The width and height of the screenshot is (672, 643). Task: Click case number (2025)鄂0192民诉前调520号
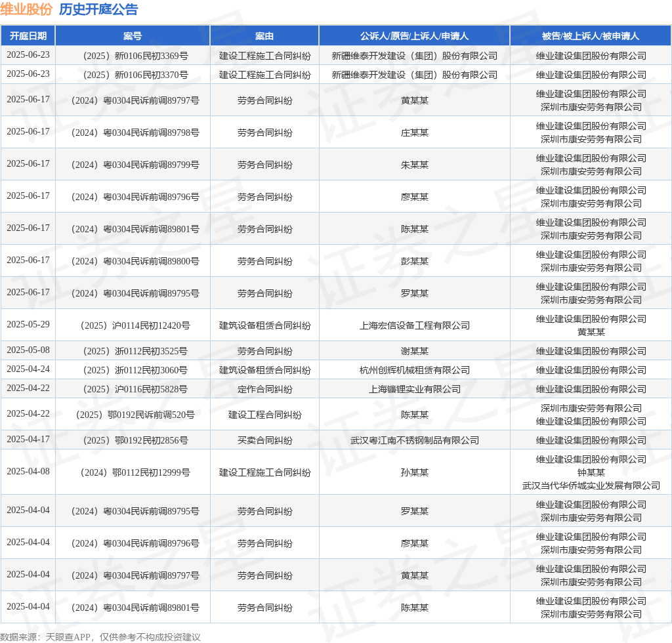click(135, 415)
